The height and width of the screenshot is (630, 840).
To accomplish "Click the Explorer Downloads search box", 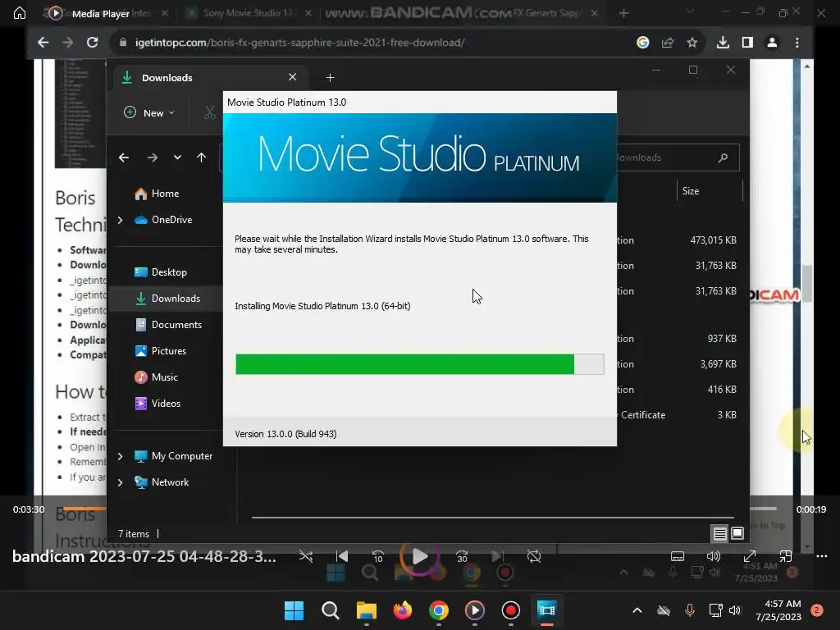I will click(x=678, y=157).
